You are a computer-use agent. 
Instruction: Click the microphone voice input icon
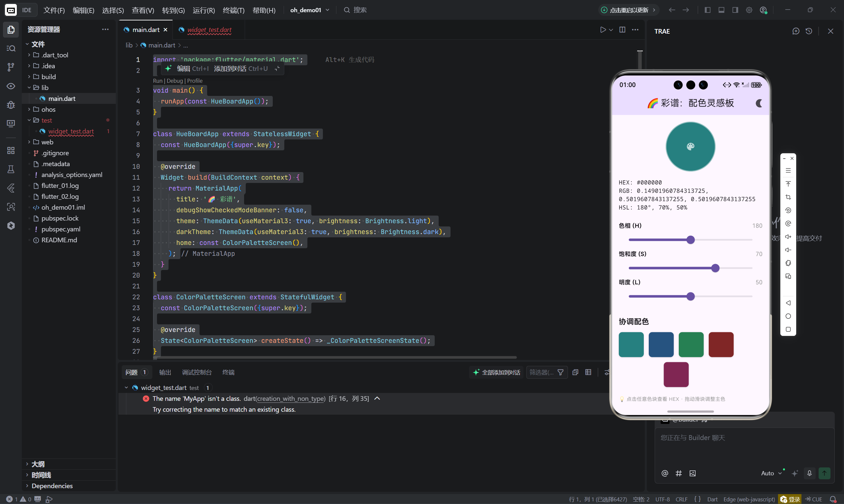click(x=809, y=473)
